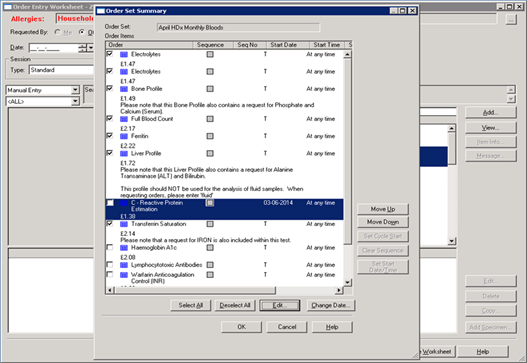Select the Me radio button in Requested By
Screen dimensions: 527x363
pos(57,32)
